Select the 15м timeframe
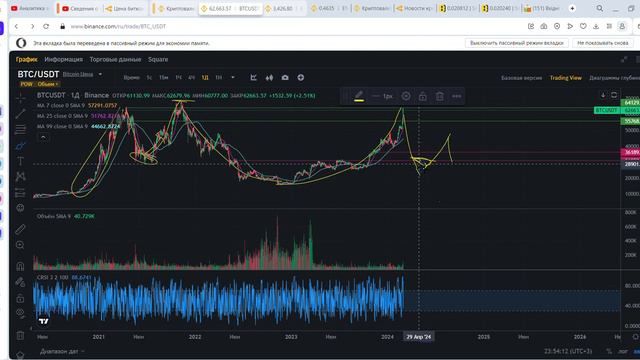This screenshot has height=360, width=640. click(x=163, y=78)
